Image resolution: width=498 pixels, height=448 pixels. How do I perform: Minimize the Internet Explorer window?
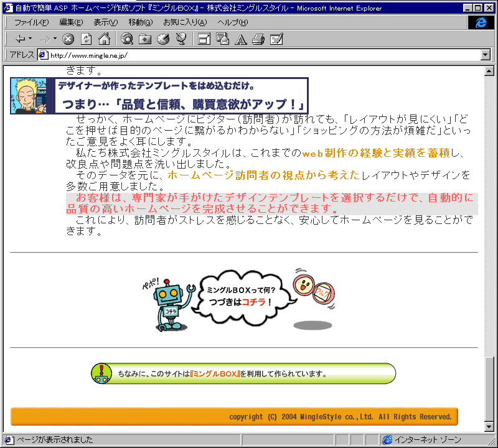[x=467, y=8]
